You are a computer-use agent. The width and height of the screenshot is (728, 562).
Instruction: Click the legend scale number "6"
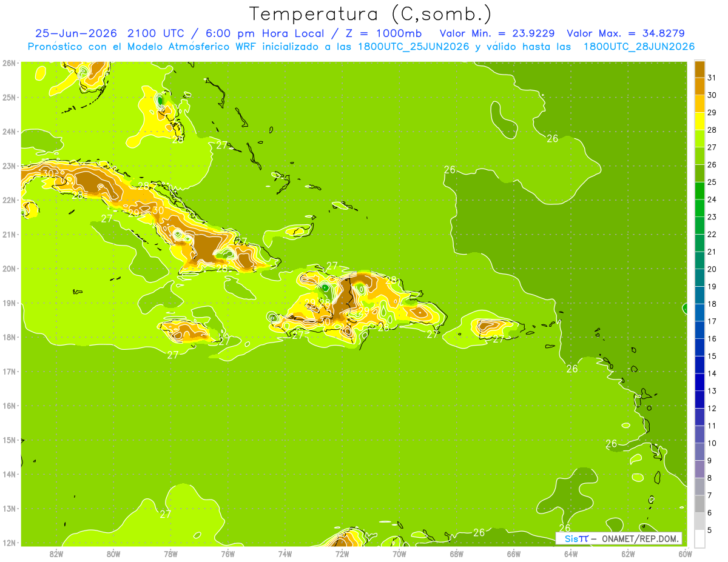click(x=710, y=513)
